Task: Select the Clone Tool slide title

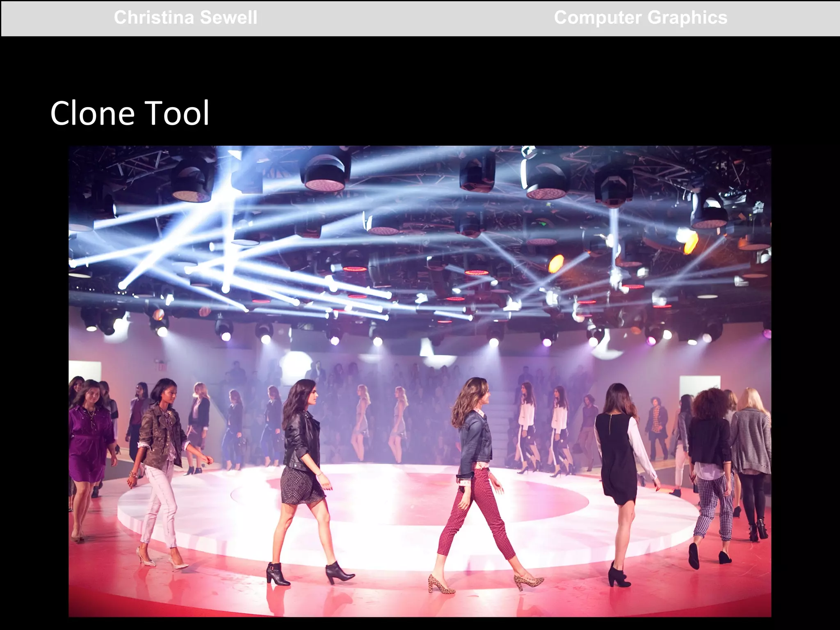Action: (x=130, y=113)
